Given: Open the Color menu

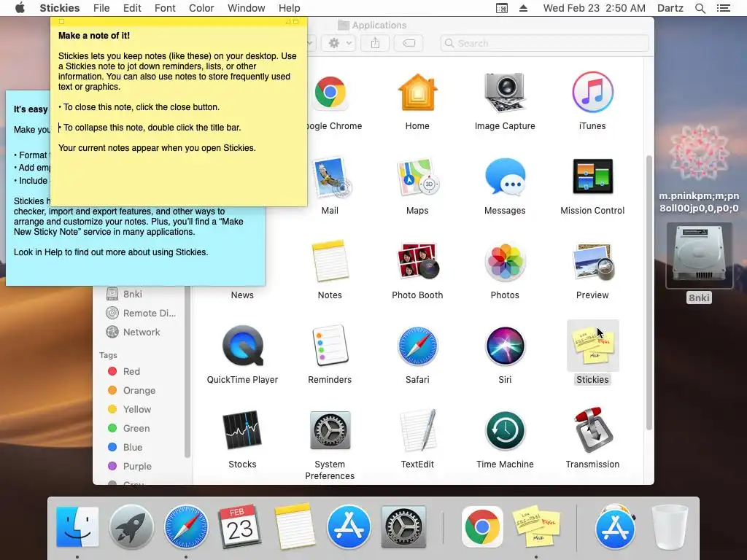Looking at the screenshot, I should tap(201, 8).
